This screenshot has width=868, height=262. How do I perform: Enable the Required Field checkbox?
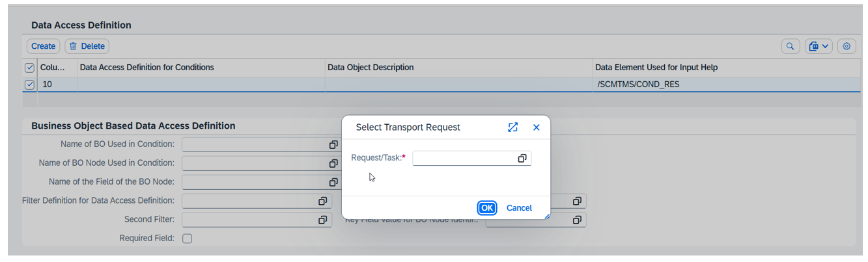188,239
